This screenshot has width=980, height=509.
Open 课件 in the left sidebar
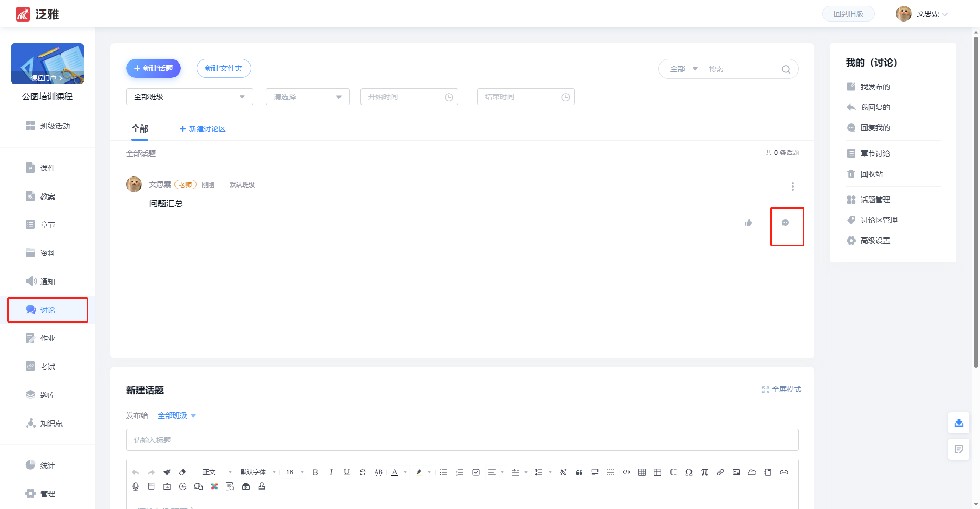tap(40, 168)
